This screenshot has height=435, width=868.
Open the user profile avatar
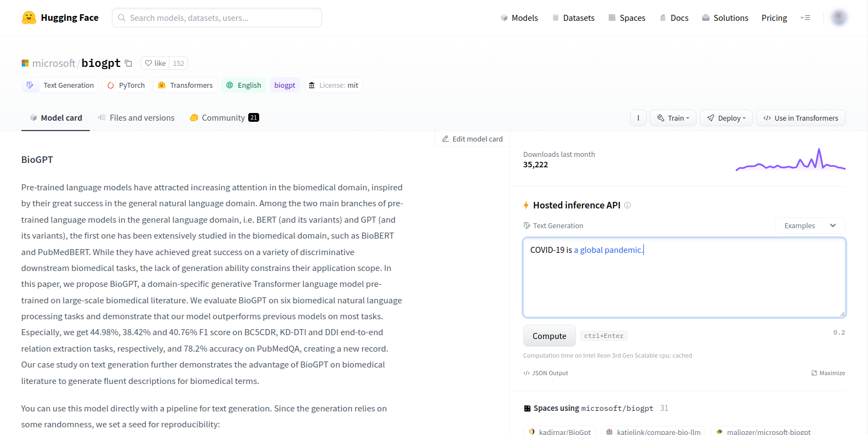[838, 18]
